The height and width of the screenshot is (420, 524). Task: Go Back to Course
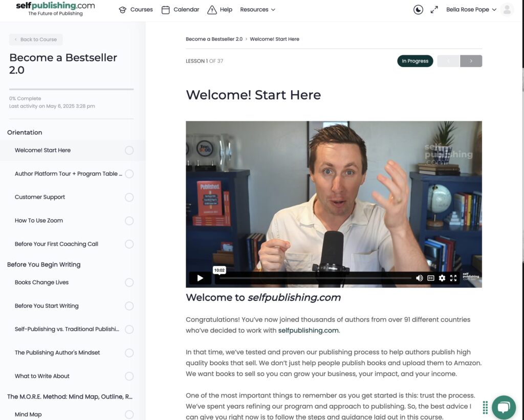(x=36, y=39)
